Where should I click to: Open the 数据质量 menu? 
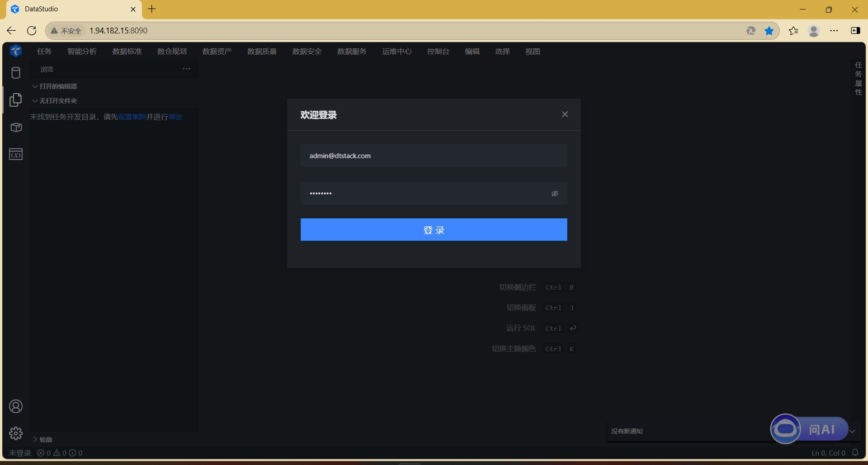[x=262, y=52]
